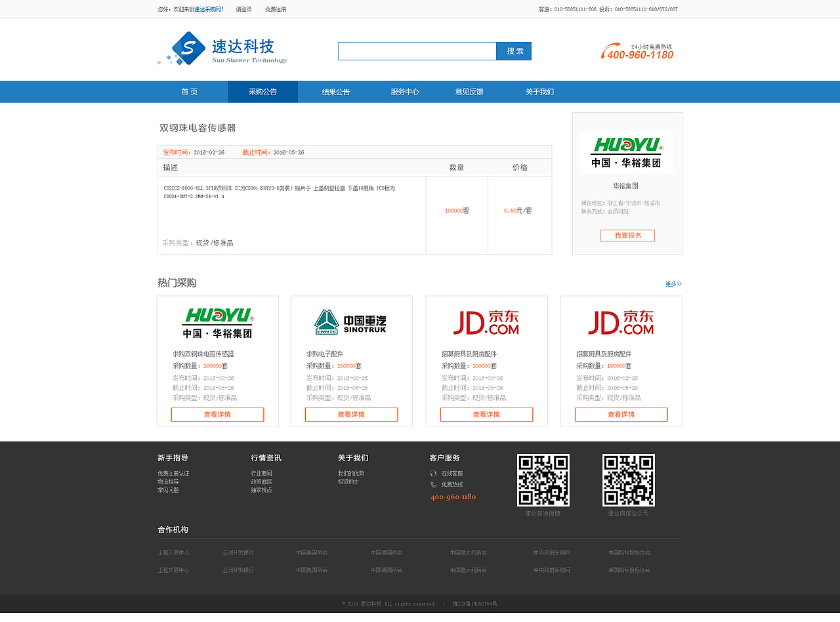Open 更多 next to 热门采购
The height and width of the screenshot is (622, 840).
pos(674,283)
